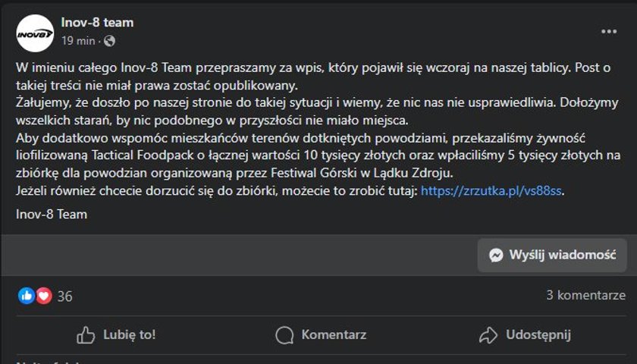The width and height of the screenshot is (637, 364).
Task: Toggle like via Lubię to! label
Action: point(129,334)
